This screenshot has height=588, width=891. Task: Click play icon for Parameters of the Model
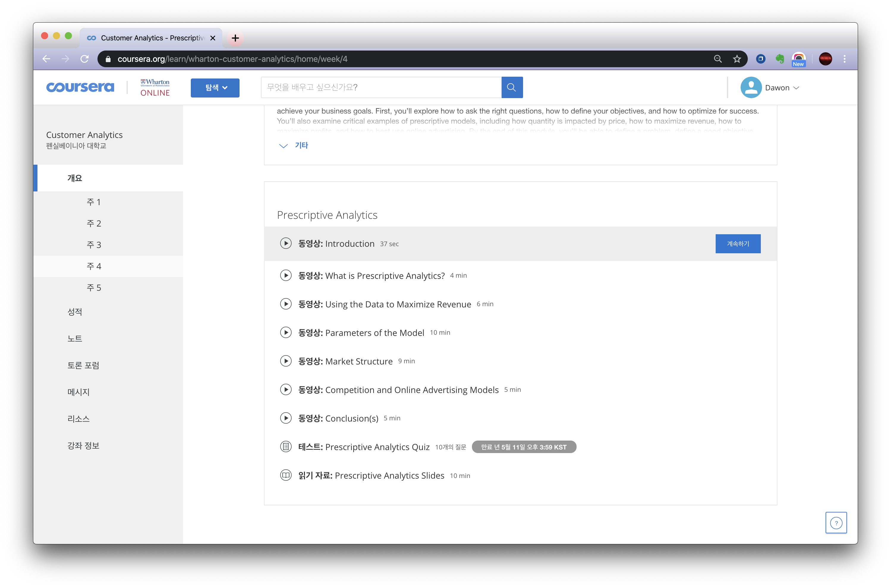[x=286, y=332]
